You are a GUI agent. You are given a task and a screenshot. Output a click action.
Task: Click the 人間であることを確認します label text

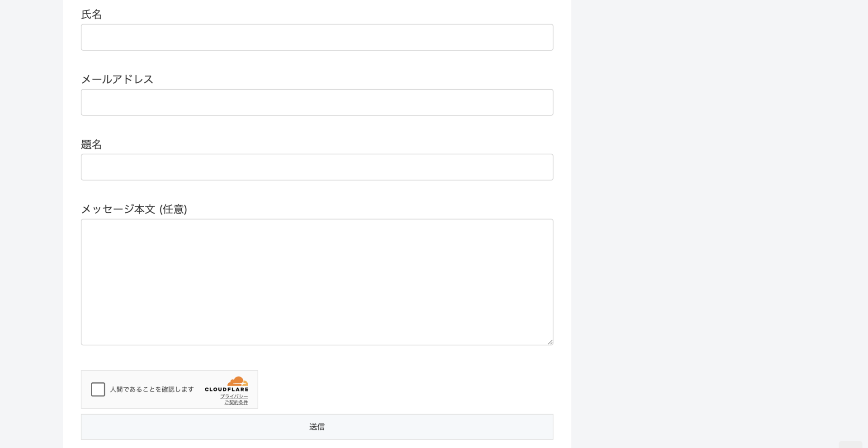tap(152, 390)
